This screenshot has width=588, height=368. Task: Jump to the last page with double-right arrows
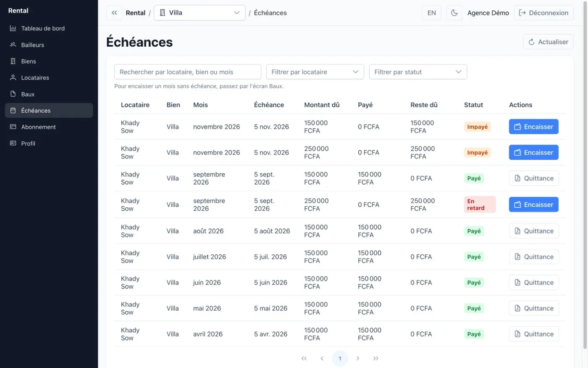[376, 358]
